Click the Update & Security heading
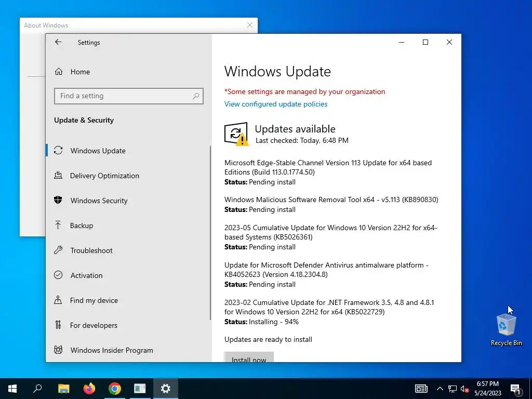Screen dimensions: 532x399 tap(84, 120)
